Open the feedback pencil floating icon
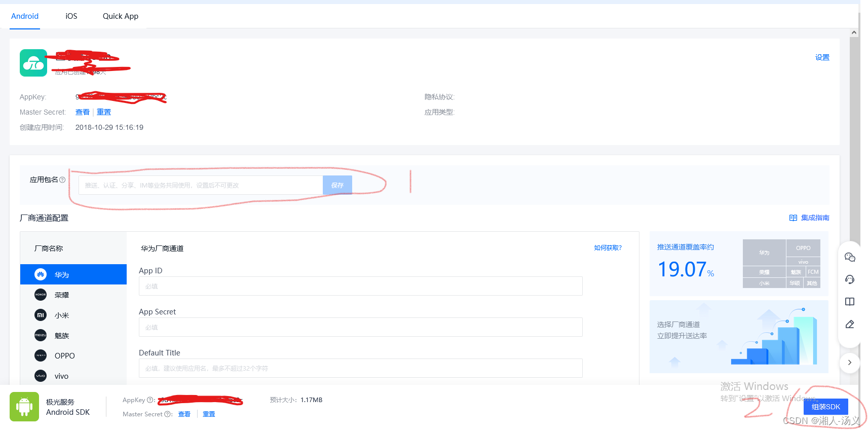The image size is (868, 430). pos(850,324)
